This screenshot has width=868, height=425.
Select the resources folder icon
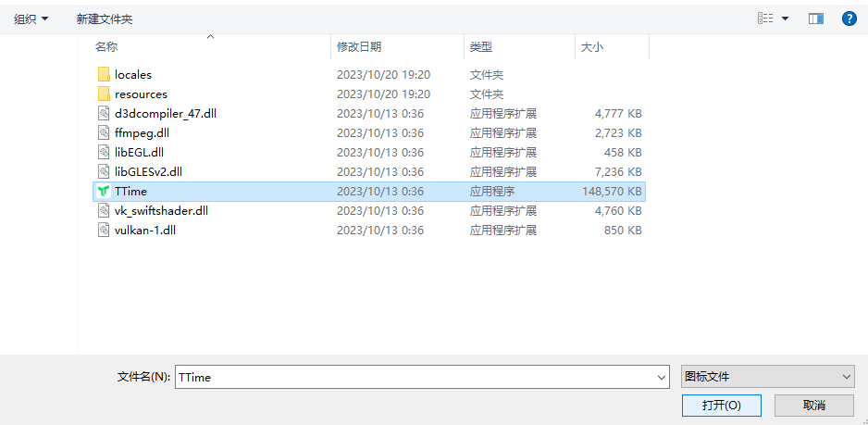(x=104, y=94)
